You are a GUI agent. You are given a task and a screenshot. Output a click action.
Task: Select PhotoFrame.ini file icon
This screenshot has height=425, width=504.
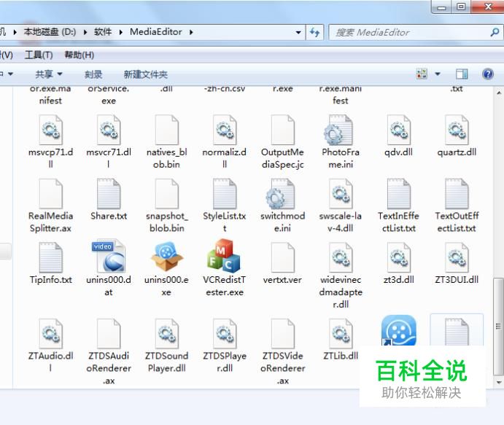click(338, 130)
